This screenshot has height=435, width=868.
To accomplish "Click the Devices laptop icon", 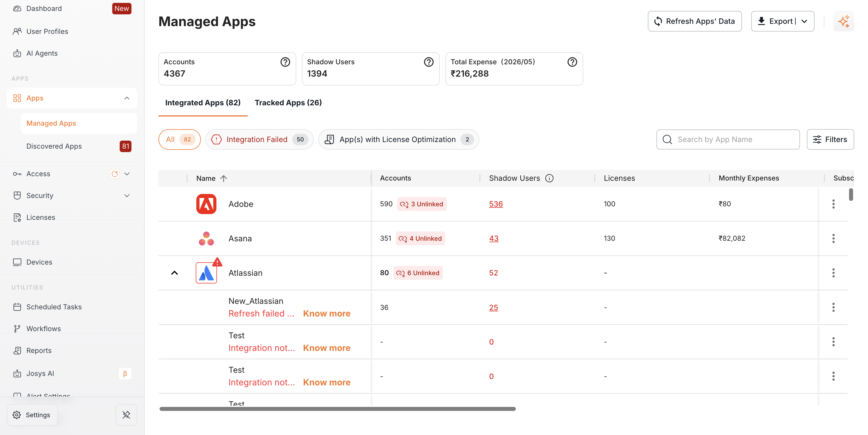I will pyautogui.click(x=17, y=262).
